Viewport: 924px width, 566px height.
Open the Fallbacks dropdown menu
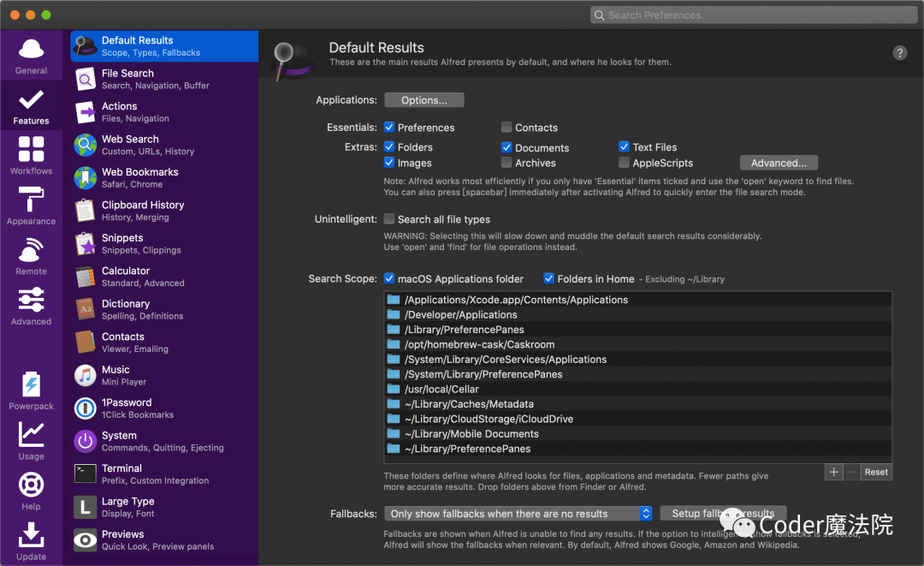click(518, 514)
